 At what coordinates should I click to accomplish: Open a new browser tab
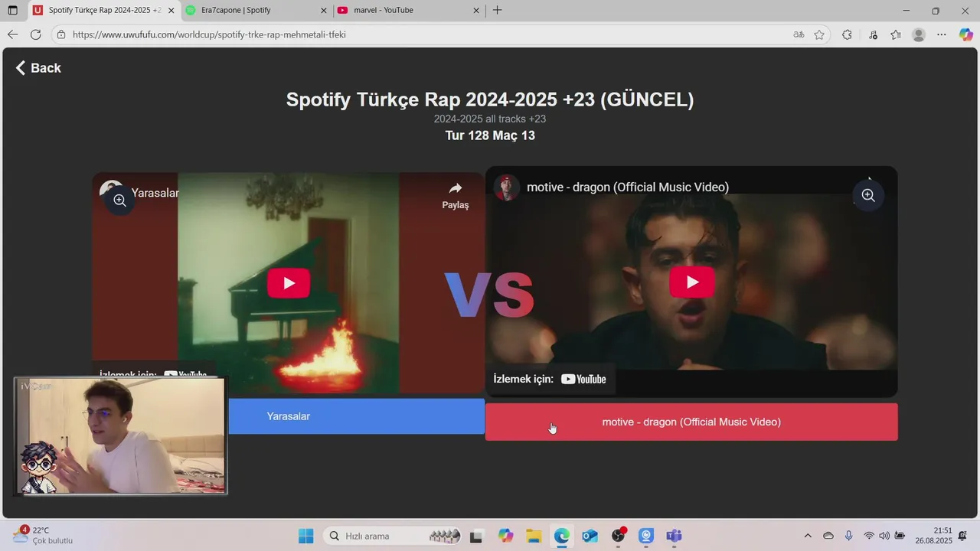497,11
